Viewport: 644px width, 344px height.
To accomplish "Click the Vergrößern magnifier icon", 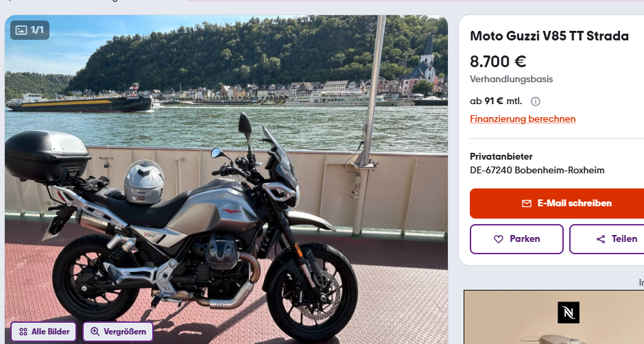I will pyautogui.click(x=95, y=332).
